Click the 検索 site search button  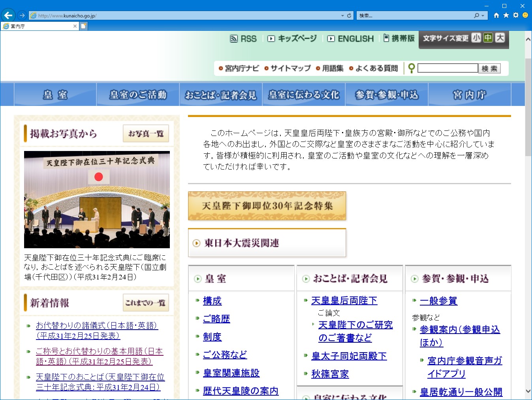[x=489, y=68]
